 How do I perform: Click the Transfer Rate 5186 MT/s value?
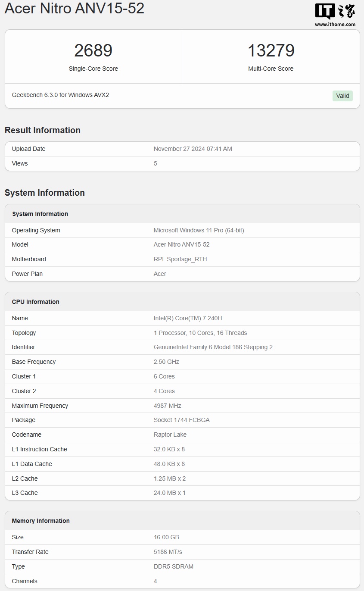click(x=168, y=552)
